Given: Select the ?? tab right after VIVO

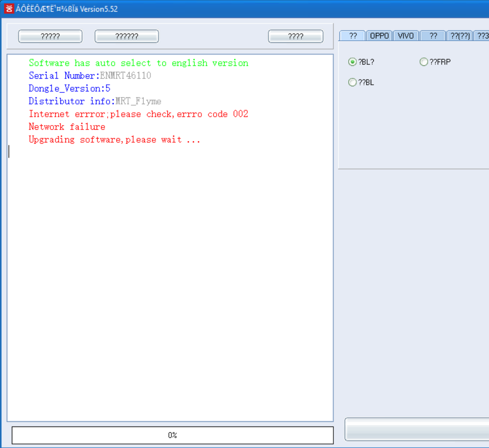Looking at the screenshot, I should pyautogui.click(x=433, y=36).
